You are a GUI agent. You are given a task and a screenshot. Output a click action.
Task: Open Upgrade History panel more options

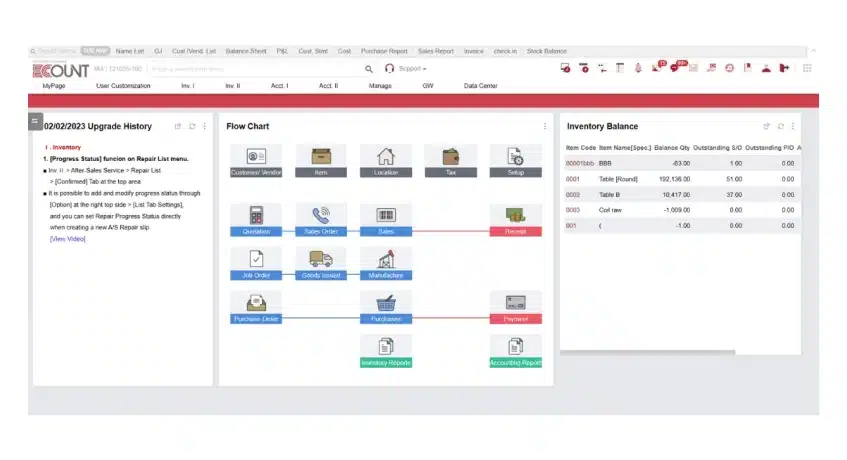point(204,127)
